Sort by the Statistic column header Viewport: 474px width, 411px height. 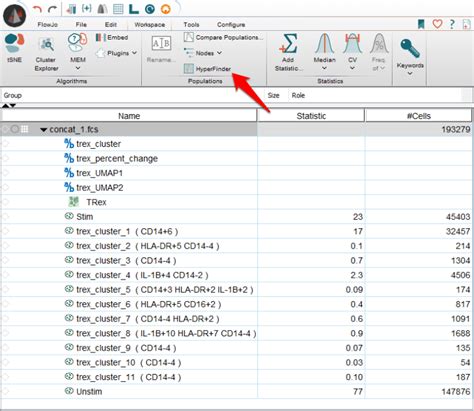(311, 116)
